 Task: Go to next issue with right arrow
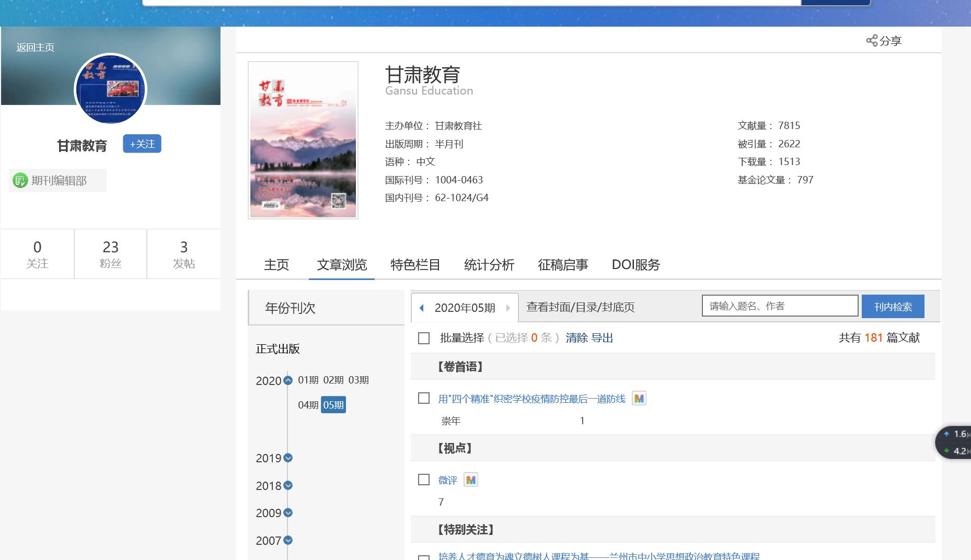[x=507, y=308]
